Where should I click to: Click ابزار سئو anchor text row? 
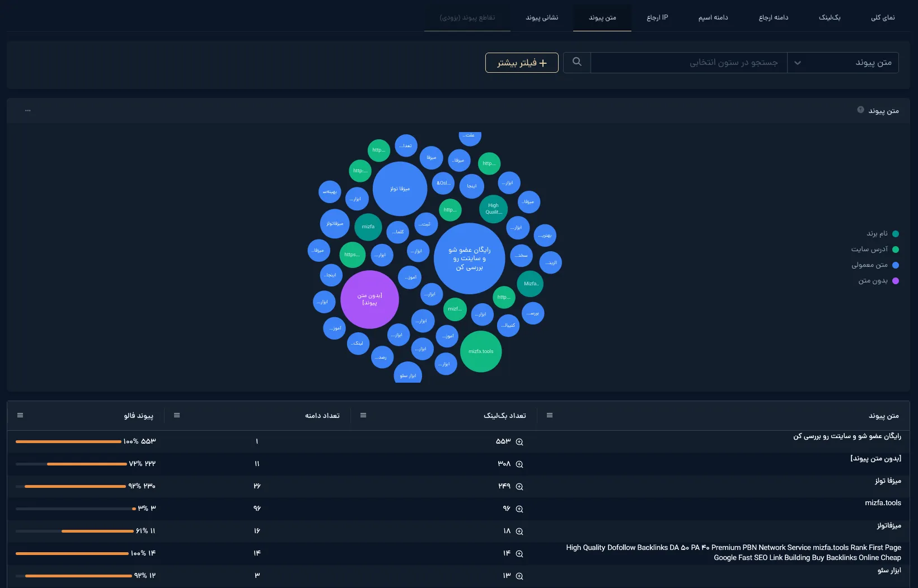(x=889, y=570)
